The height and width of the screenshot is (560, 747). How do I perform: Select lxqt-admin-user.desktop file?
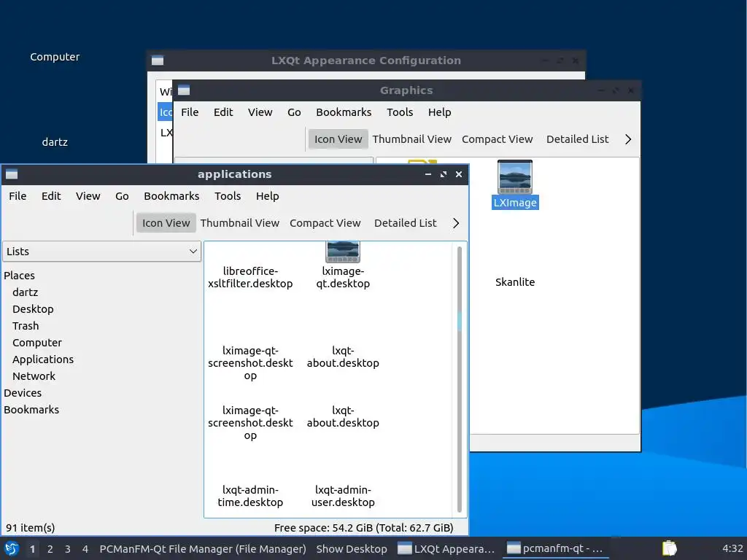(343, 496)
